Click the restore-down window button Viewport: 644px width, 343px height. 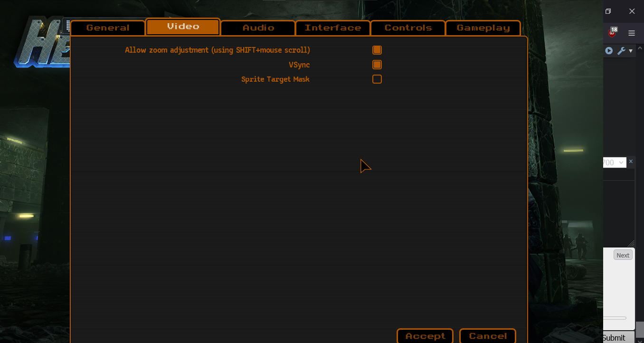(608, 11)
